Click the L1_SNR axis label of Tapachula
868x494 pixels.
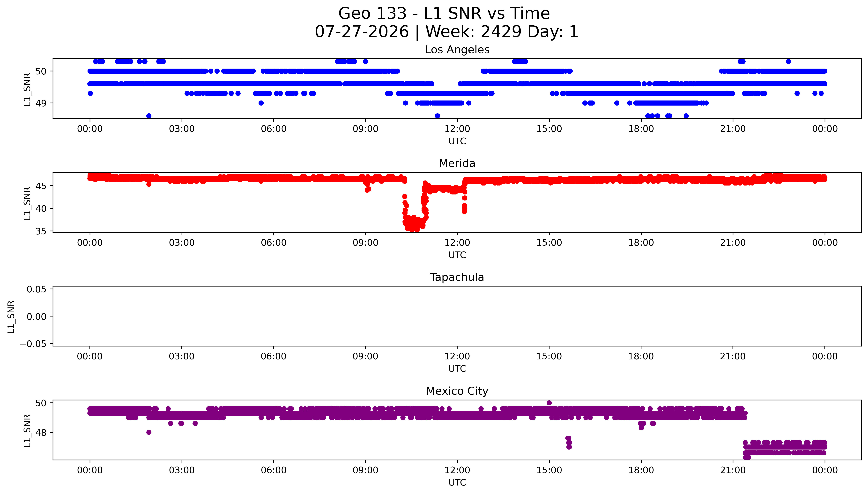(11, 317)
